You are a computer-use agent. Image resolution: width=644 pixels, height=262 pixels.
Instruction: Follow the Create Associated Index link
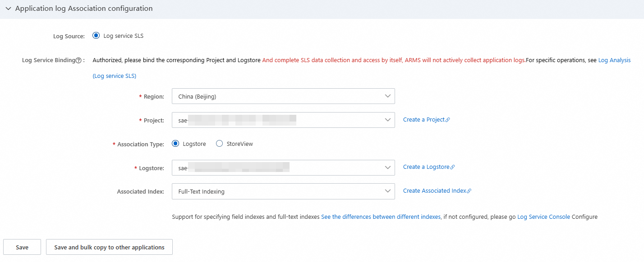click(x=434, y=191)
